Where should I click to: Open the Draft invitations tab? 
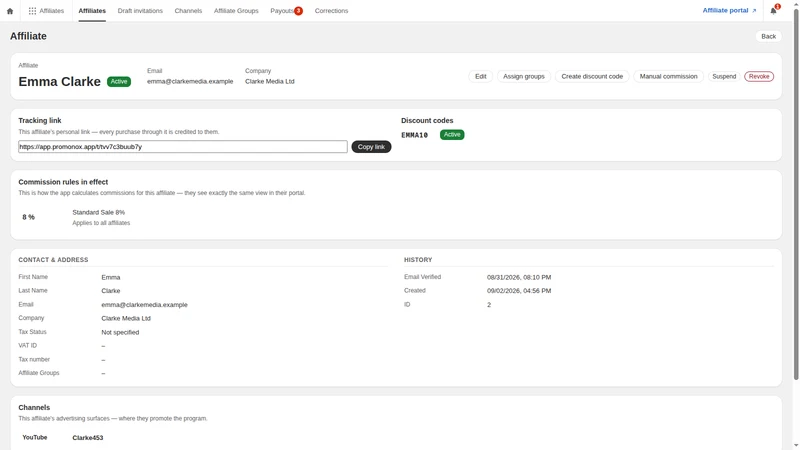(140, 11)
